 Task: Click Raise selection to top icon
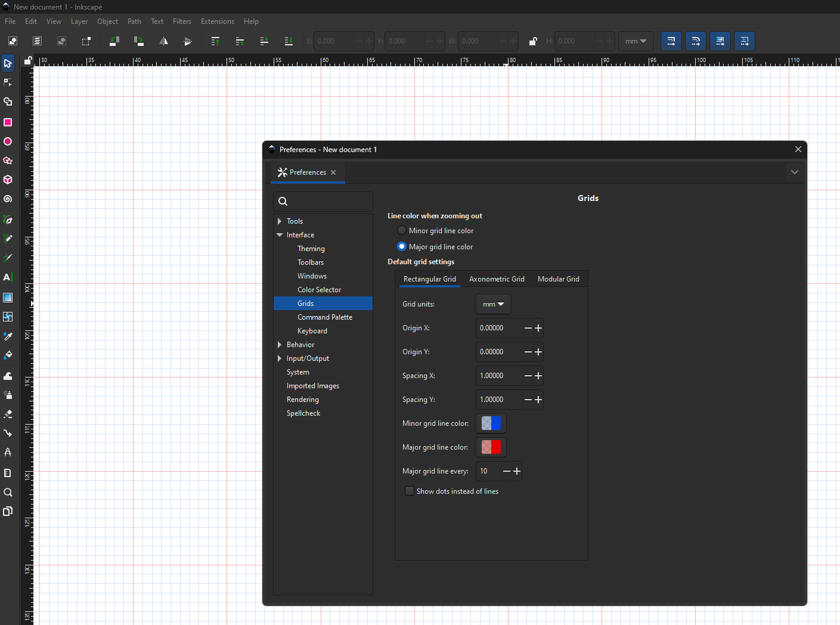tap(215, 41)
